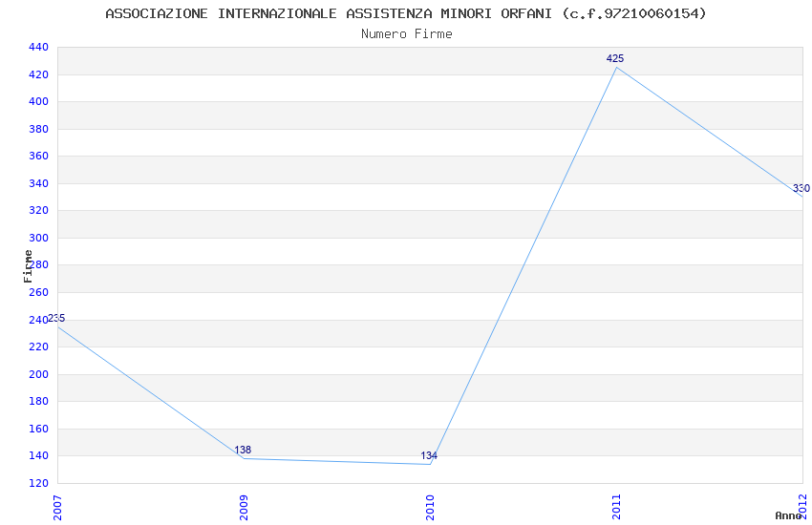Viewport: 812px width, 525px height.
Task: Click the data label 235
Action: point(56,318)
